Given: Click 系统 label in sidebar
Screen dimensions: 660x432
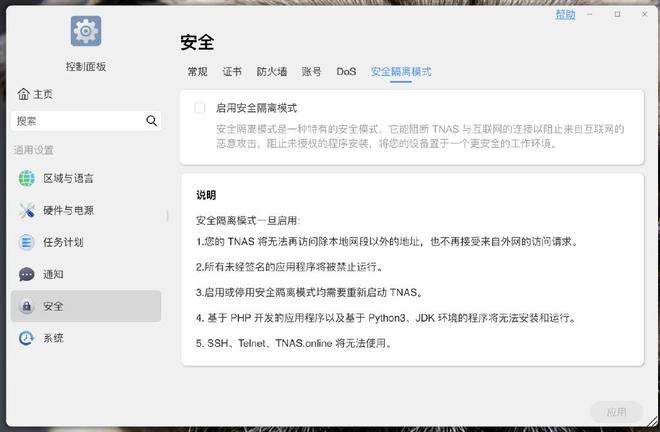Looking at the screenshot, I should [53, 338].
